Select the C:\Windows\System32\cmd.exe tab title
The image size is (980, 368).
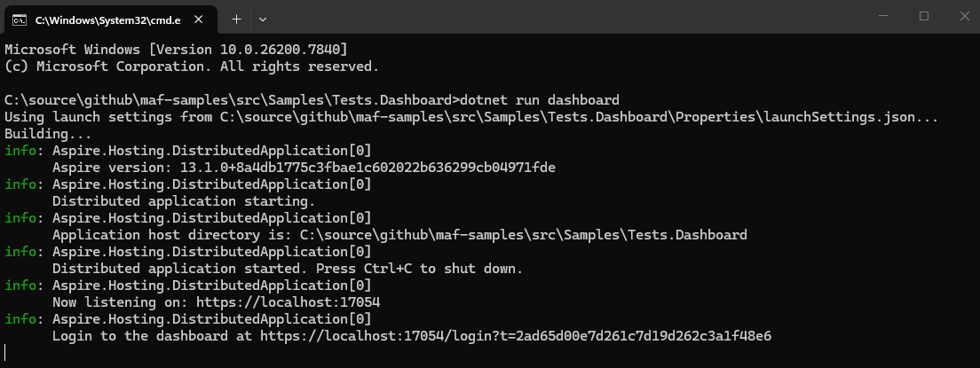[x=101, y=19]
